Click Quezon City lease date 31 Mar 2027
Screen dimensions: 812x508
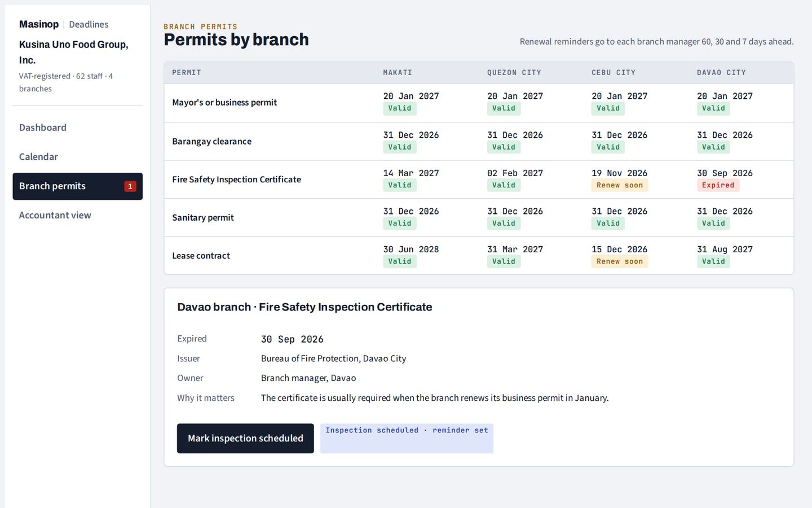click(515, 249)
